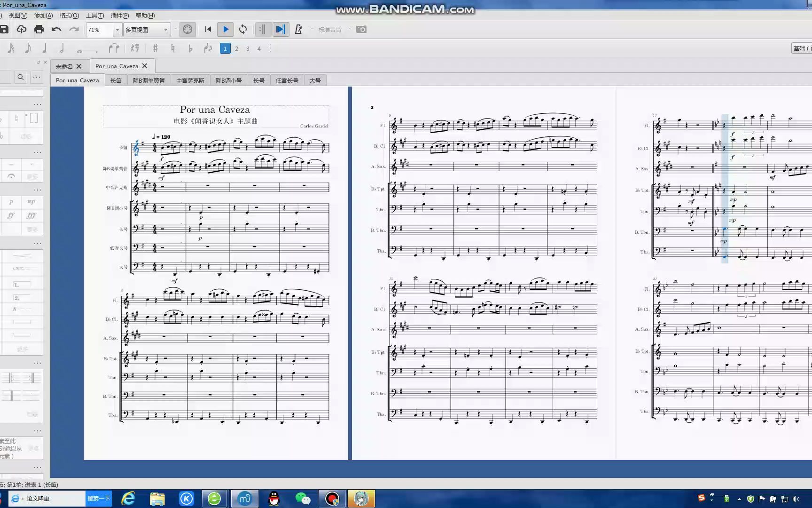812x508 pixels.
Task: Select the 16th note duration
Action: pos(11,48)
